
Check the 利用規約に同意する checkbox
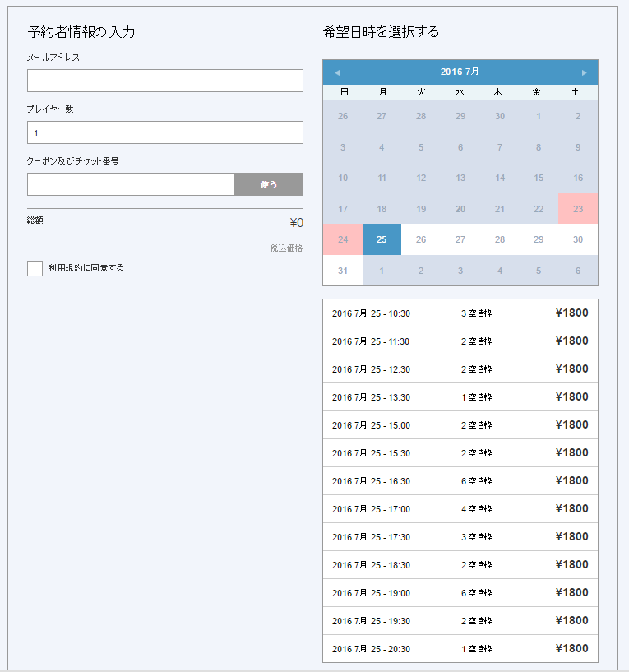click(x=35, y=268)
